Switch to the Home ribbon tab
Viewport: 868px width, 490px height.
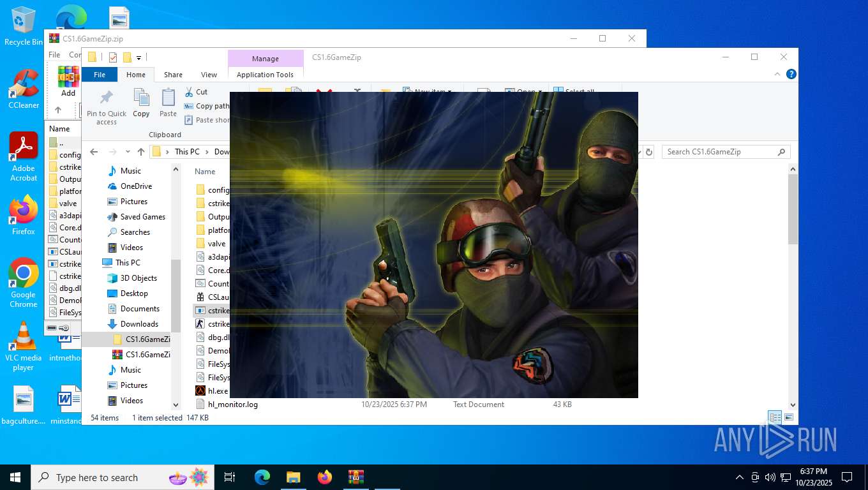[135, 75]
